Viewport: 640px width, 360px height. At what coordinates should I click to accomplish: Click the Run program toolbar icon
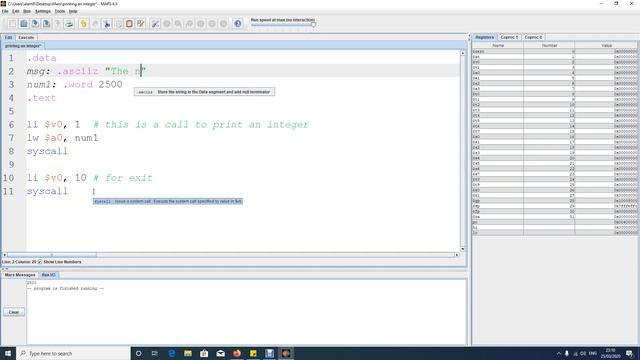167,24
